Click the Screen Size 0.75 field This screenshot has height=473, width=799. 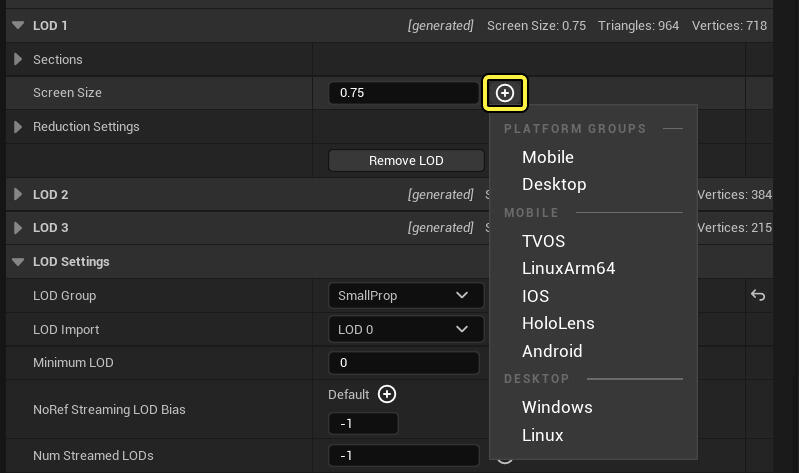[403, 93]
